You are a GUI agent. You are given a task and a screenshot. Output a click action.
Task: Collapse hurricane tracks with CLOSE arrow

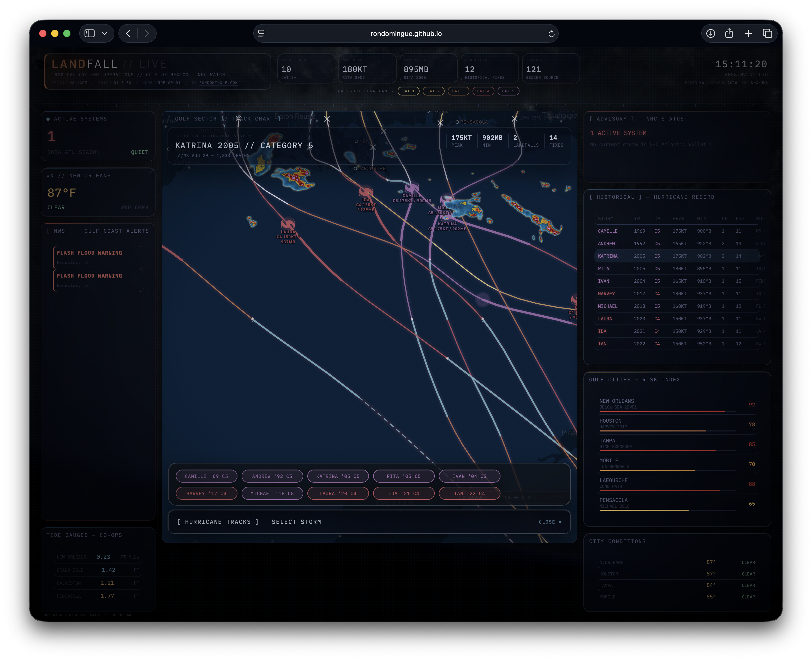tap(550, 522)
